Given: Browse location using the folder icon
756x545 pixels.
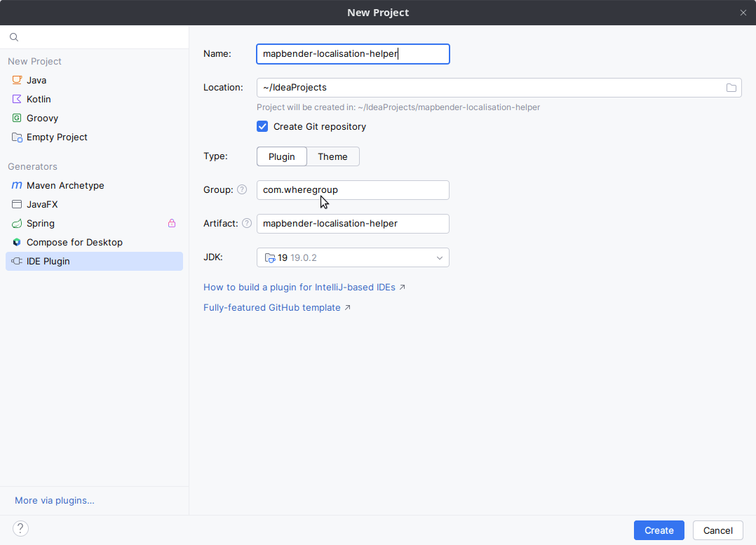Looking at the screenshot, I should click(x=731, y=88).
